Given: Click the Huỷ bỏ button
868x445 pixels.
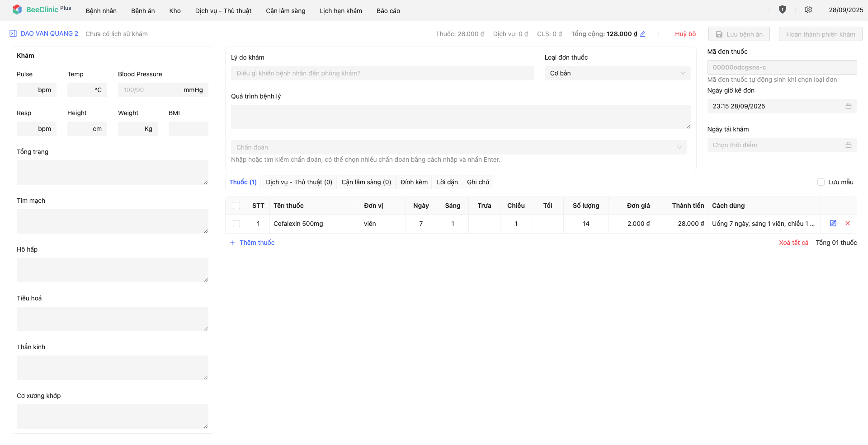Looking at the screenshot, I should click(685, 34).
